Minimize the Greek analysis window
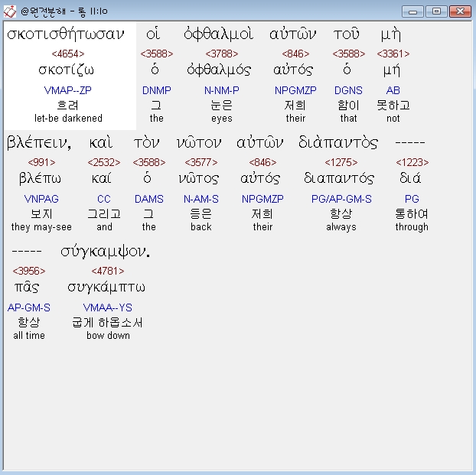This screenshot has width=476, height=475. click(412, 11)
